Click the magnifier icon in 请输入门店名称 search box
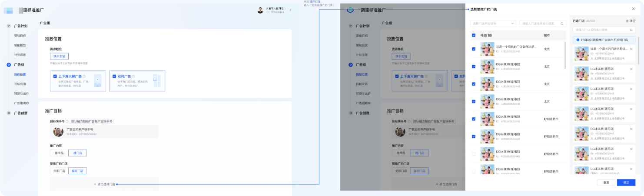The width and height of the screenshot is (644, 196). [562, 23]
